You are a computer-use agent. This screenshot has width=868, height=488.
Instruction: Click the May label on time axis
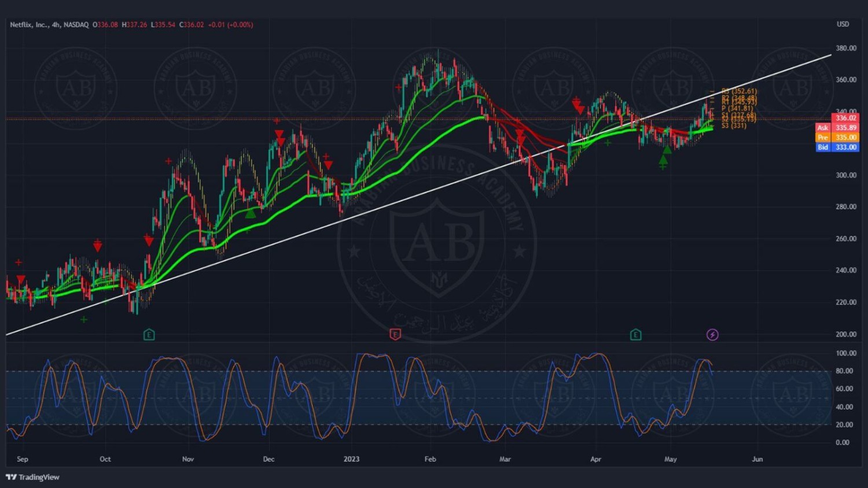point(671,459)
